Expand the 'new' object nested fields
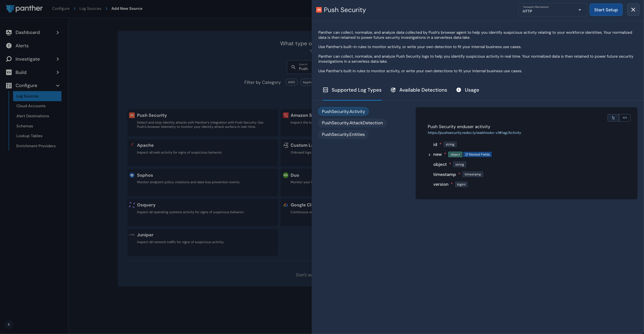The height and width of the screenshot is (334, 644). click(x=430, y=155)
